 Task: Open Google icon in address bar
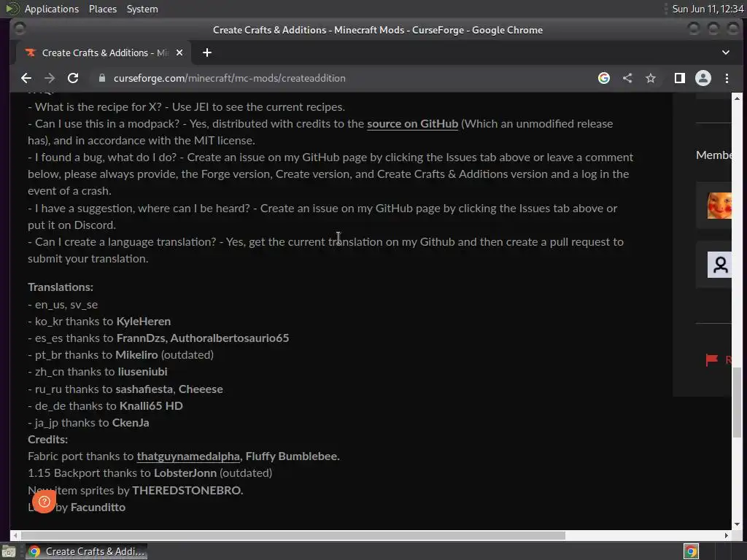pos(603,78)
